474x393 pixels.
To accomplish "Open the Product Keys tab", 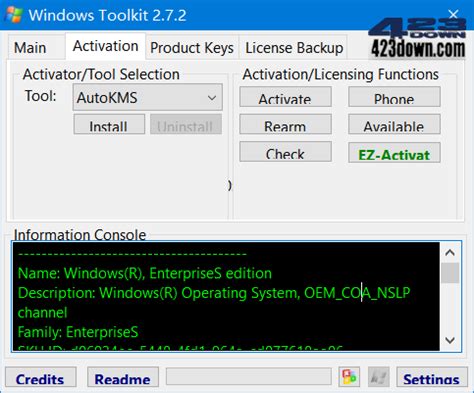I will click(x=192, y=48).
